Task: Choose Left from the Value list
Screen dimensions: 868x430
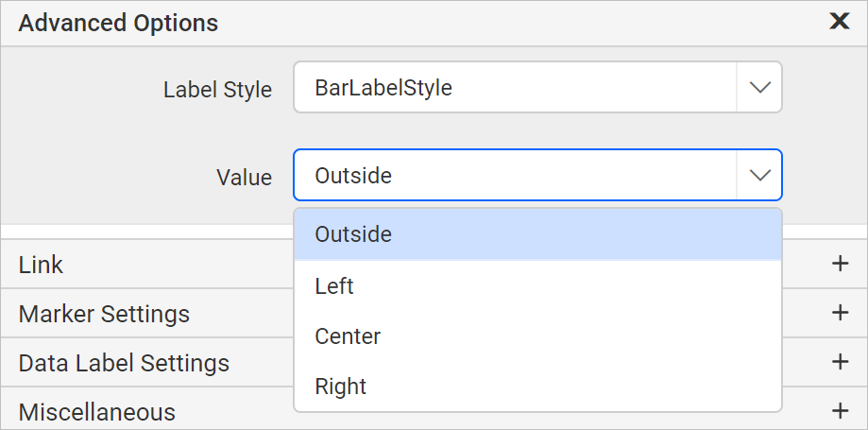Action: (x=537, y=286)
